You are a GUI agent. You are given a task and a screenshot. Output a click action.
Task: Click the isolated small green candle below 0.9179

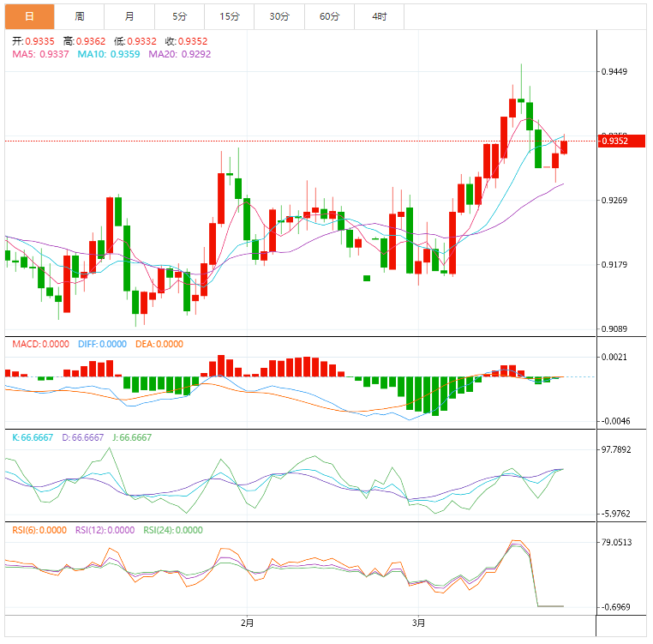tap(367, 278)
